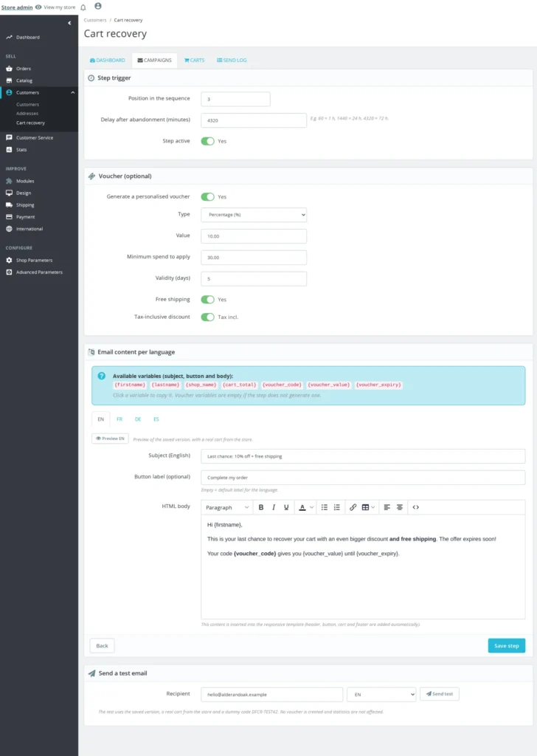Center align text in the editor

click(399, 507)
